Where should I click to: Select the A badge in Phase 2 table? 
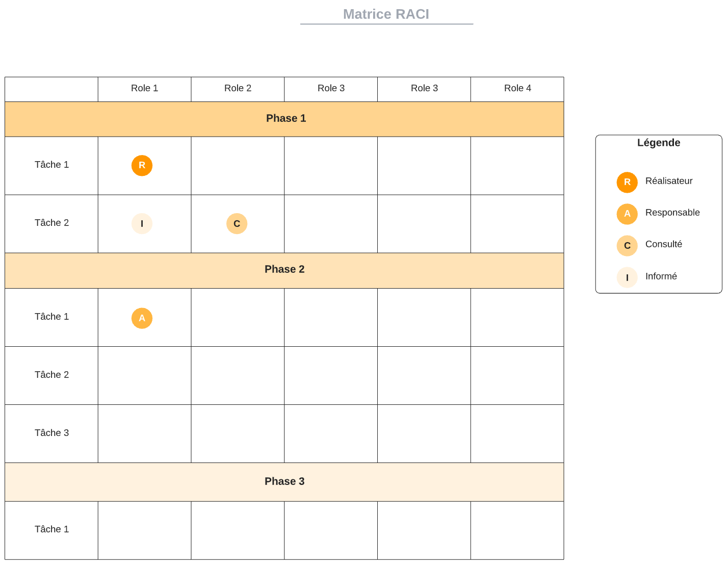pyautogui.click(x=142, y=318)
